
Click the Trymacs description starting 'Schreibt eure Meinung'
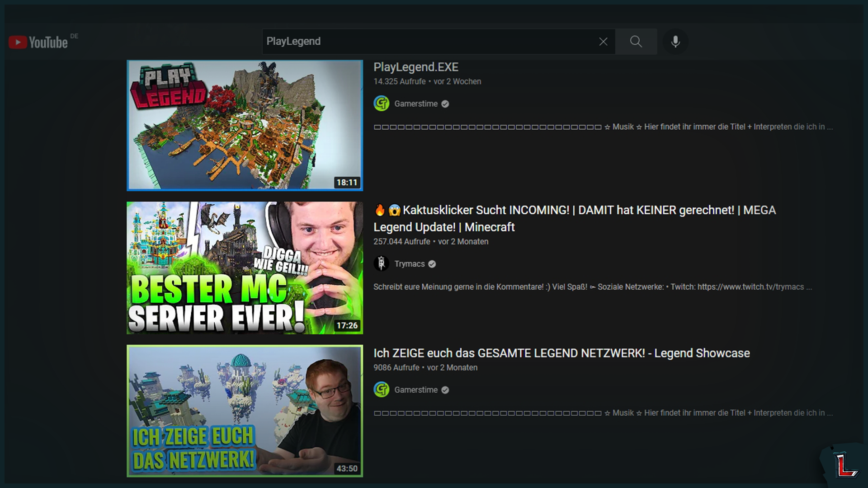pos(593,287)
